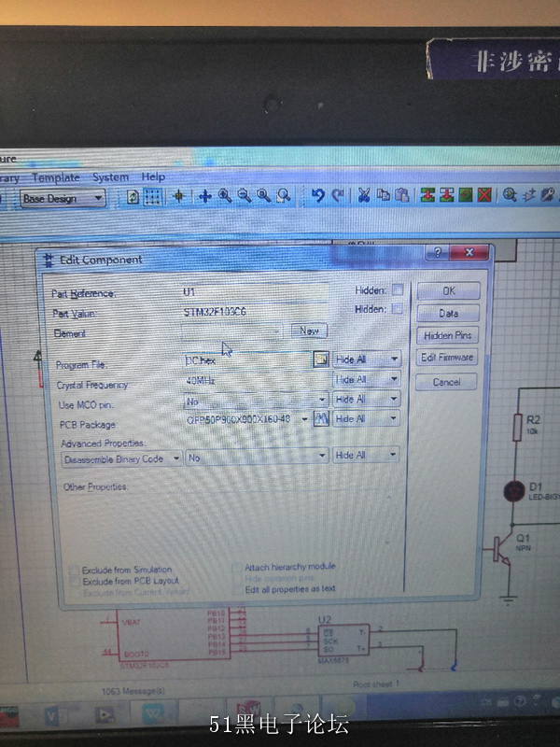This screenshot has height=747, width=560.
Task: Open the Advanced Properties No value dropdown
Action: coord(257,458)
